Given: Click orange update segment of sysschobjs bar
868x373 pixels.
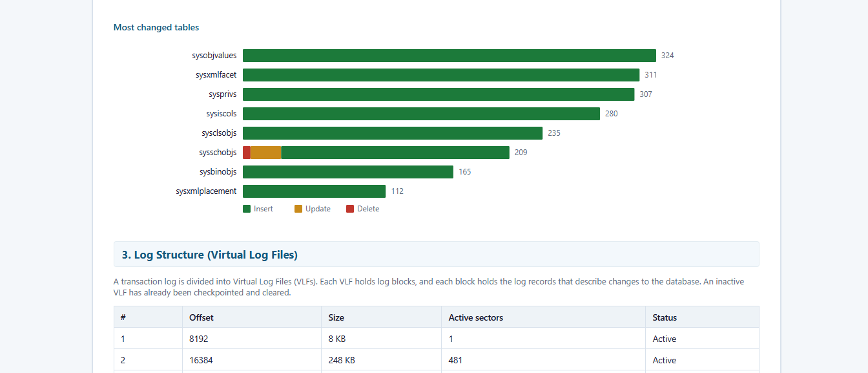Looking at the screenshot, I should 266,153.
